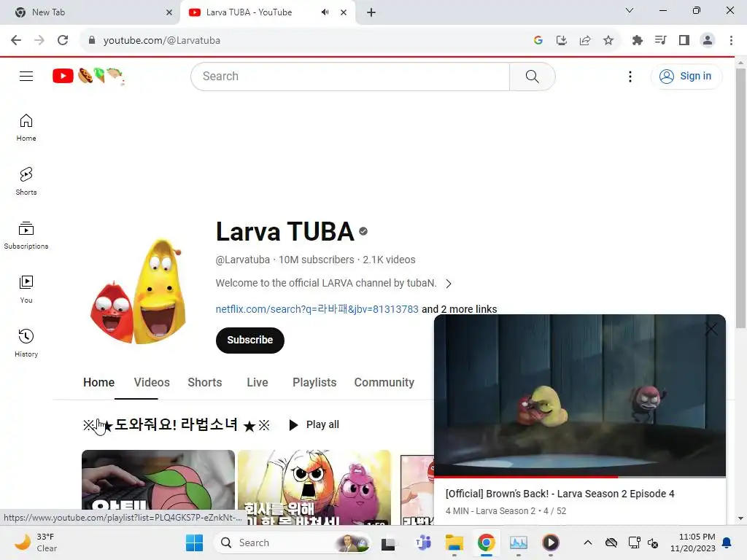
Task: Open the 도와줘요! 라법소녀 playlist title
Action: point(177,424)
